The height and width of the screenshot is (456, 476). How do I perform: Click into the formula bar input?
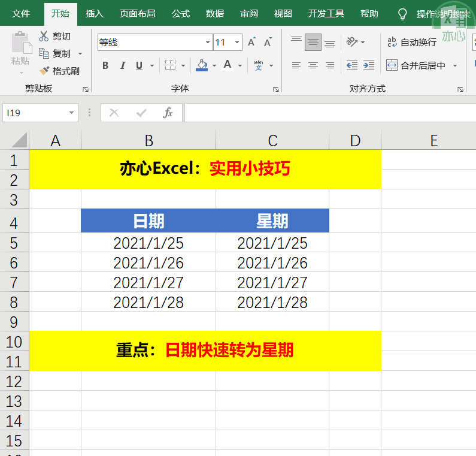pos(330,113)
